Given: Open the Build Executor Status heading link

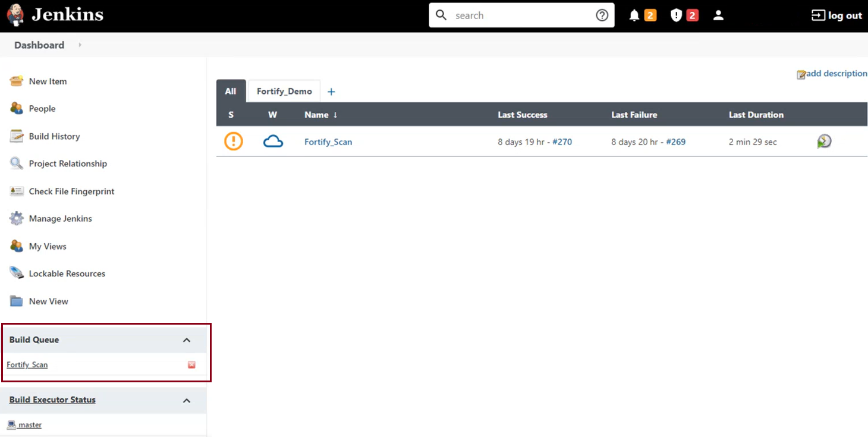Looking at the screenshot, I should (52, 400).
